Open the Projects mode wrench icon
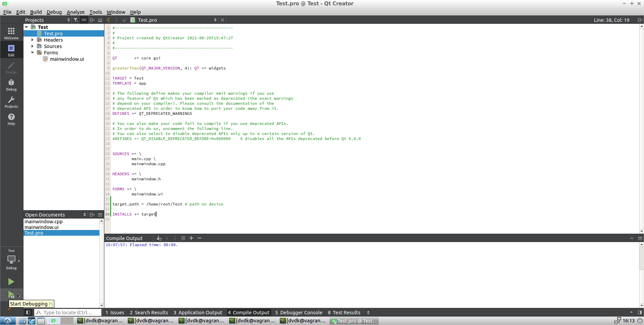Image resolution: width=644 pixels, height=325 pixels. tap(11, 102)
